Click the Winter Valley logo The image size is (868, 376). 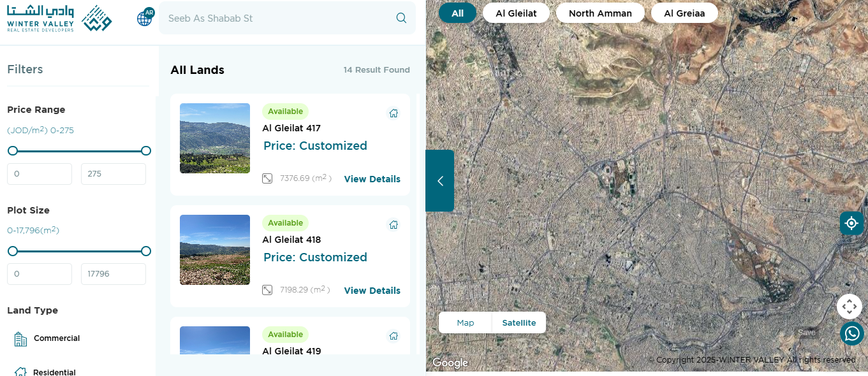tap(59, 18)
